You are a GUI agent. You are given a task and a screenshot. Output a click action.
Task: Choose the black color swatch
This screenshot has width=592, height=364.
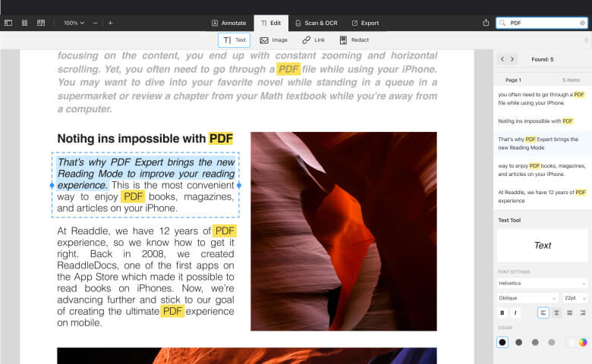[x=502, y=342]
